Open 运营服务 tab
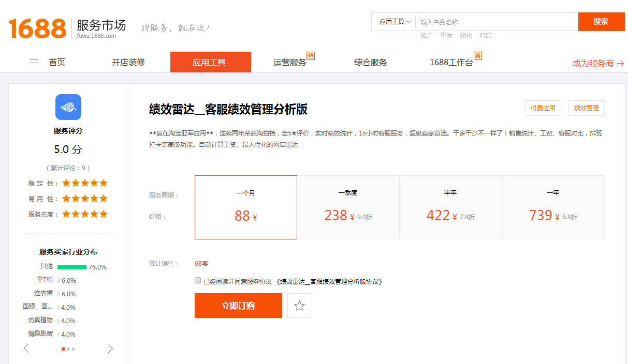The height and width of the screenshot is (364, 628). 290,63
